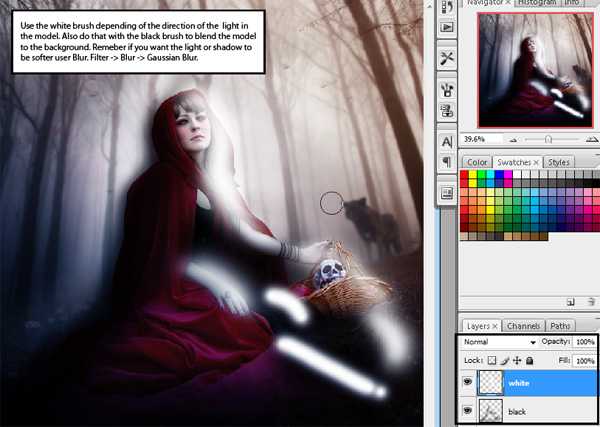Switch to the Channels tab

click(522, 325)
